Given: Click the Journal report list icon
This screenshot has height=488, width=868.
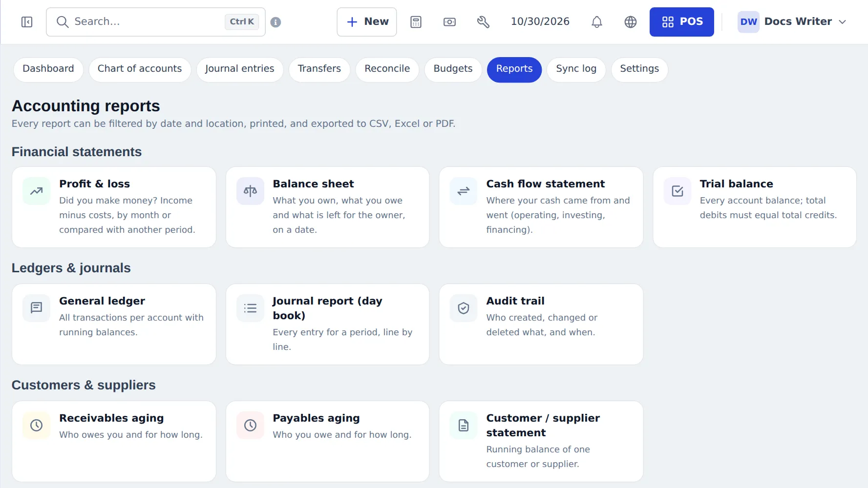Looking at the screenshot, I should click(250, 308).
